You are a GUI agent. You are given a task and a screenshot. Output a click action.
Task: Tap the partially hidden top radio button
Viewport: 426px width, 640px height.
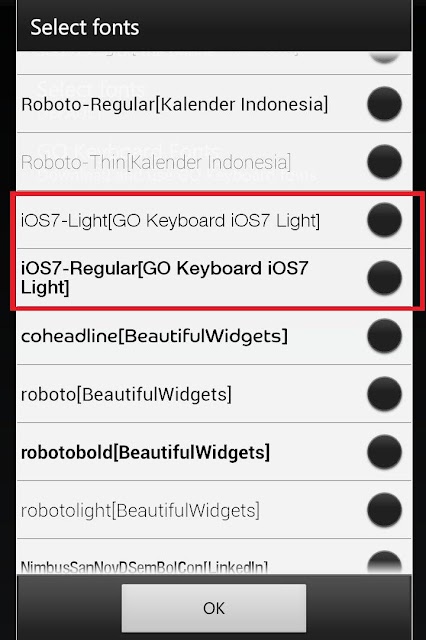(x=384, y=58)
